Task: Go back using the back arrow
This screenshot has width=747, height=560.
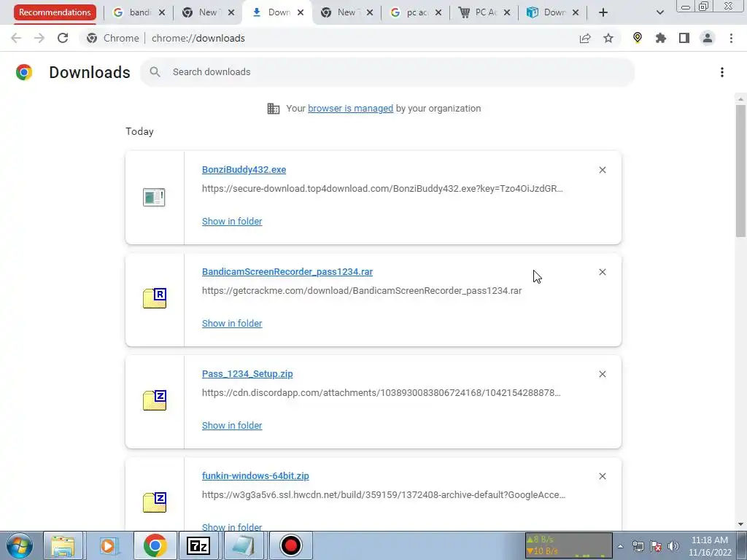Action: click(16, 38)
